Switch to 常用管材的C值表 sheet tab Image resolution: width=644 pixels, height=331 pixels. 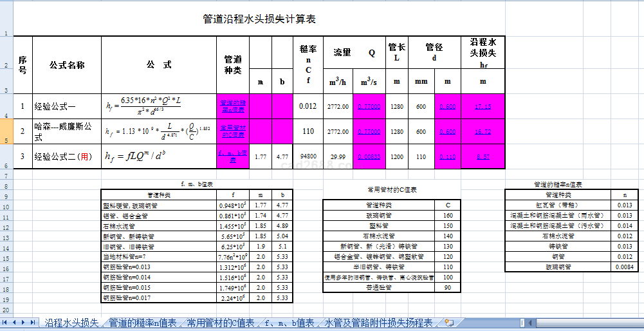pos(221,323)
